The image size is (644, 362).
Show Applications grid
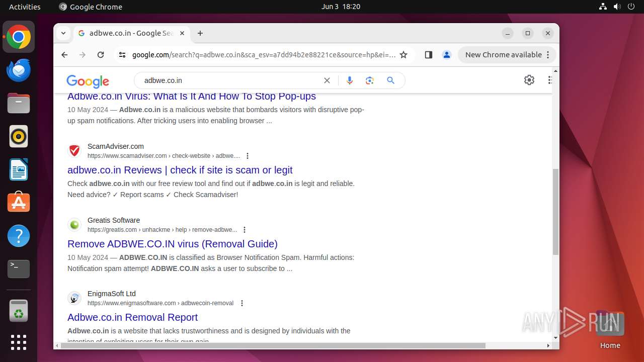19,342
